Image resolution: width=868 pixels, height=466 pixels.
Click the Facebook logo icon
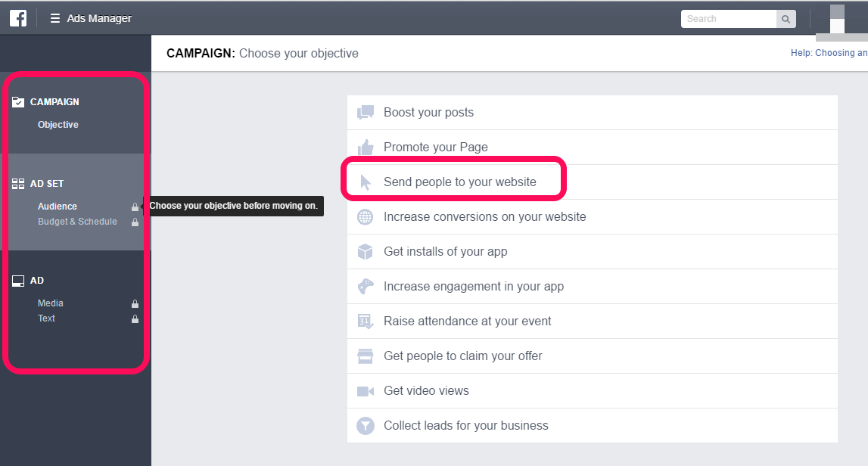click(17, 17)
